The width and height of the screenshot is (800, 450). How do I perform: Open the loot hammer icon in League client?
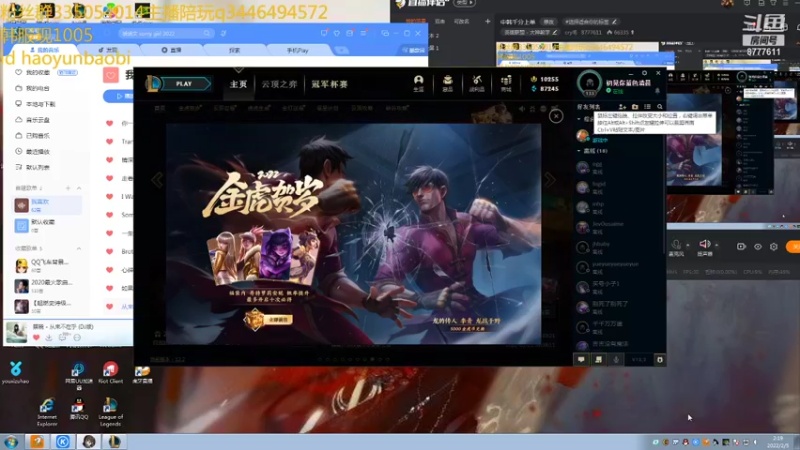point(477,83)
